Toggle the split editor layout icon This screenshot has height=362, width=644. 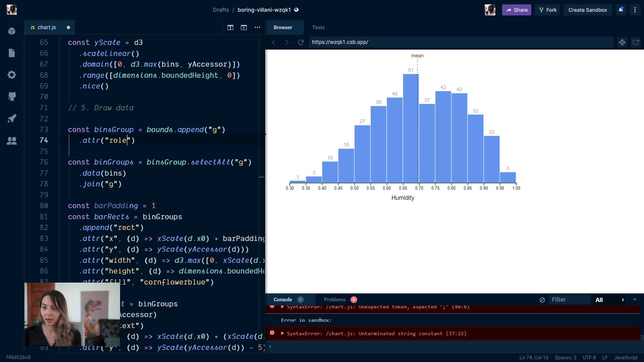(x=230, y=27)
